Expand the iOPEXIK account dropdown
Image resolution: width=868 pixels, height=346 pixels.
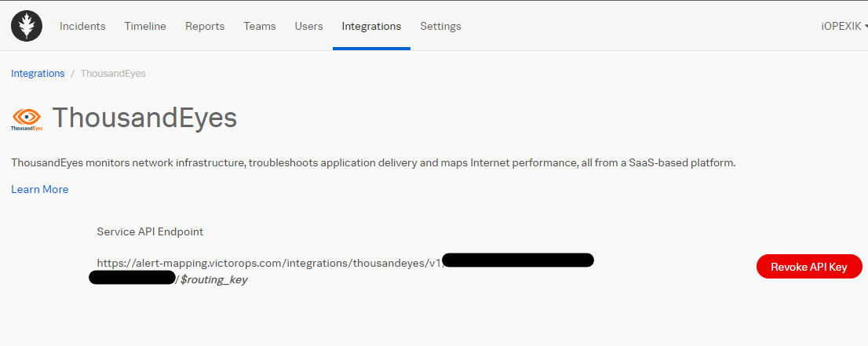(844, 26)
